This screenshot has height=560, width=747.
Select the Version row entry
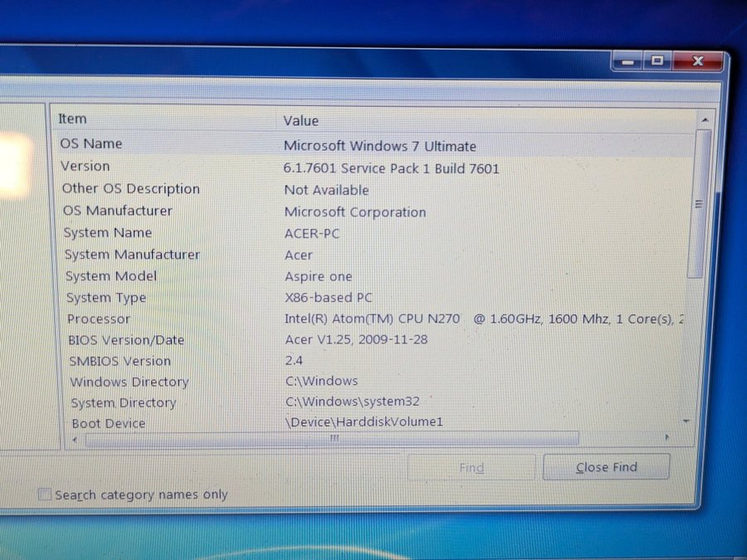click(x=85, y=166)
